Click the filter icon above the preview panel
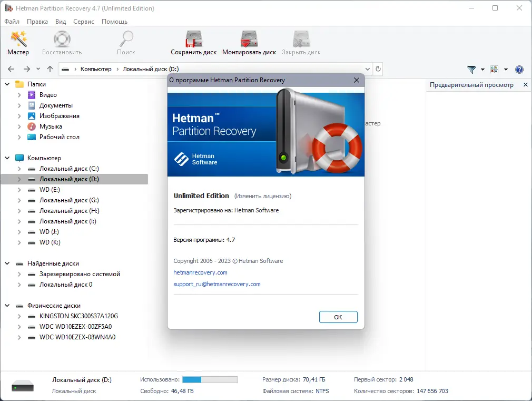The image size is (532, 401). (x=471, y=69)
